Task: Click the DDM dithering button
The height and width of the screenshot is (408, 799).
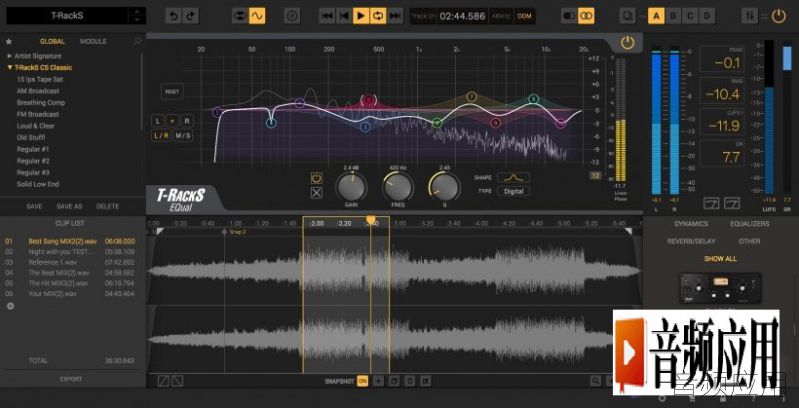Action: (x=524, y=16)
